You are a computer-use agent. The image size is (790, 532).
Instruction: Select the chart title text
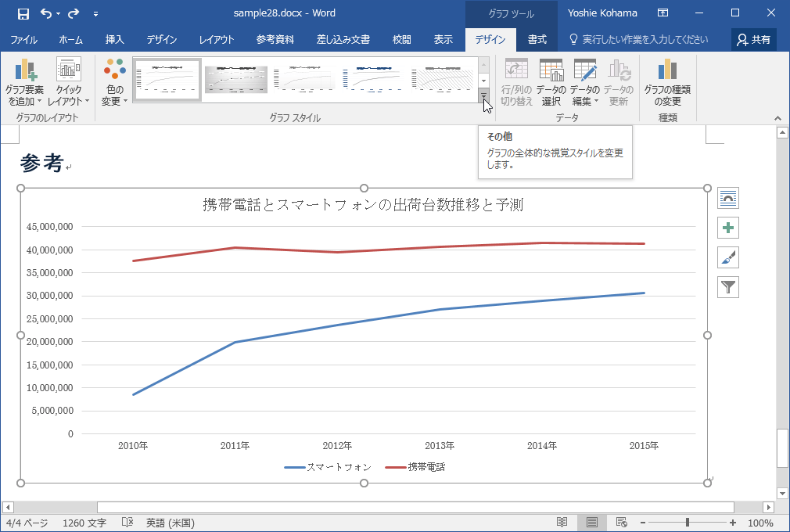tap(363, 204)
